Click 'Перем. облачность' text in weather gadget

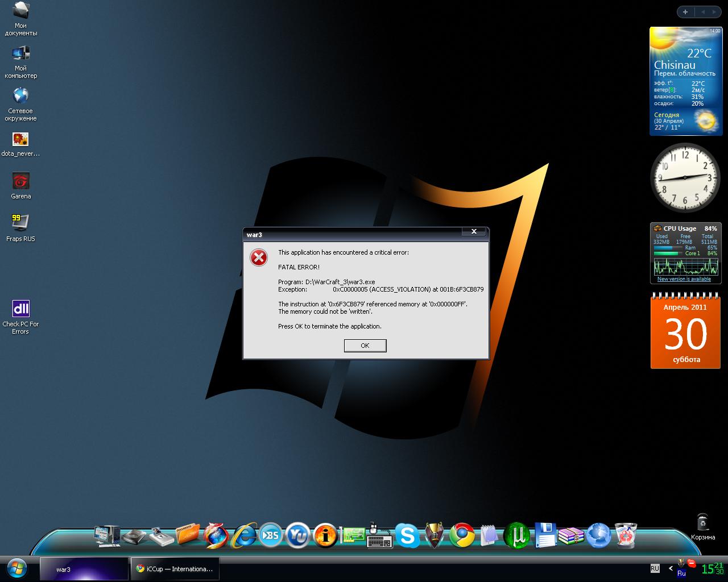(x=685, y=73)
